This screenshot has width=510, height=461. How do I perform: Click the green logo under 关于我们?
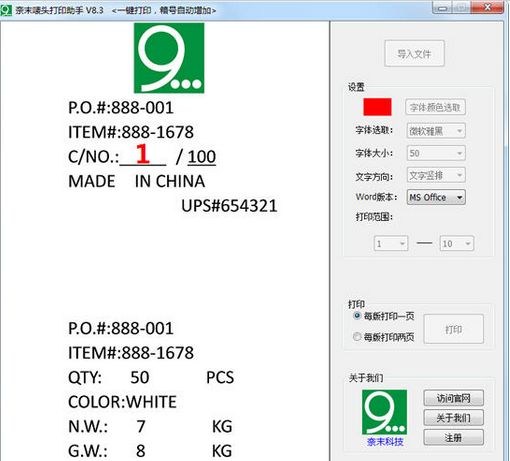[384, 412]
